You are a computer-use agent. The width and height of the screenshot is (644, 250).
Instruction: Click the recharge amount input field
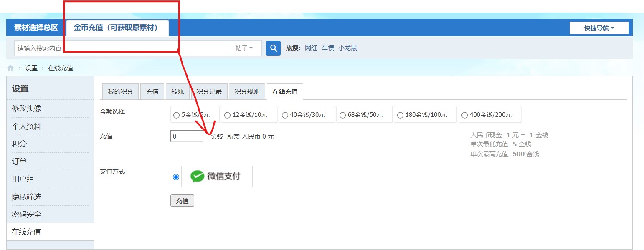point(187,136)
